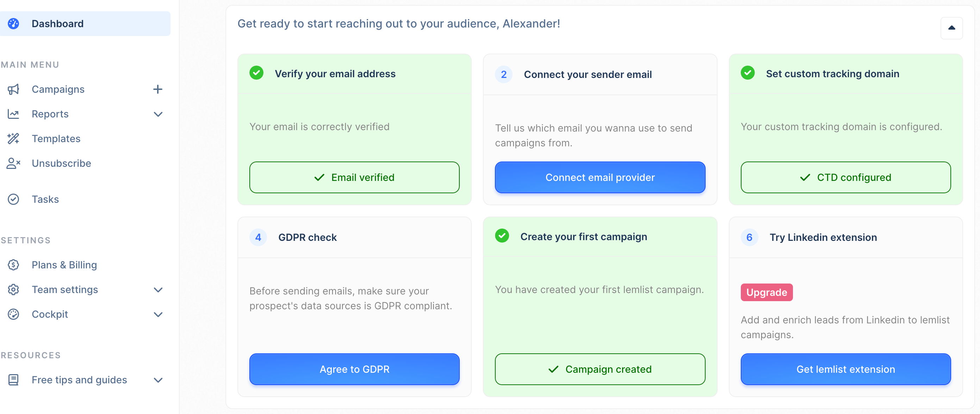Click 'GDPR check' card title
980x414 pixels.
pyautogui.click(x=308, y=238)
